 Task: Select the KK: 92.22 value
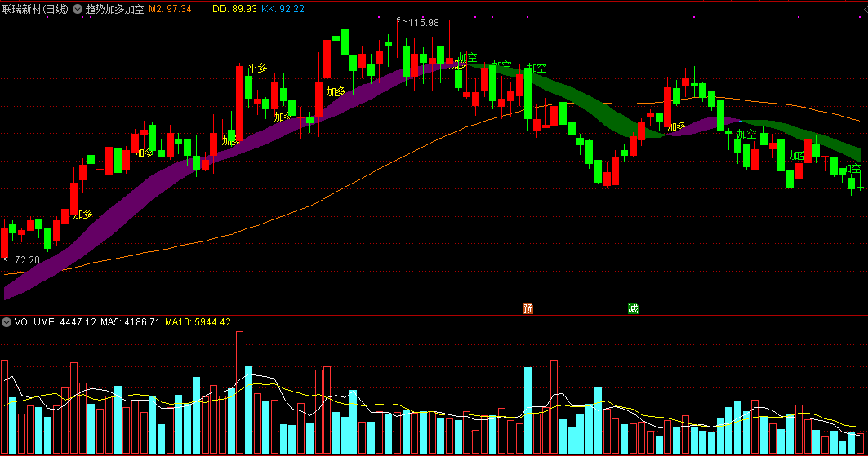pos(283,9)
